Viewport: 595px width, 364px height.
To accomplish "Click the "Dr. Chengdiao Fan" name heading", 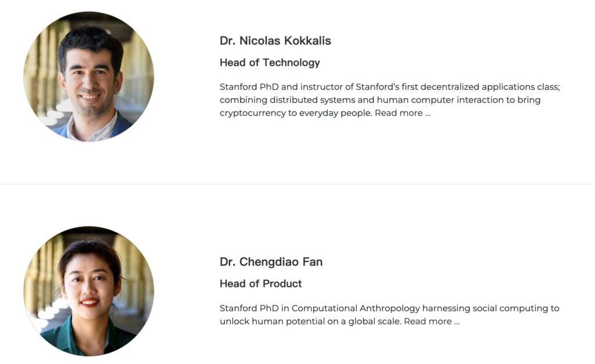I will (271, 262).
